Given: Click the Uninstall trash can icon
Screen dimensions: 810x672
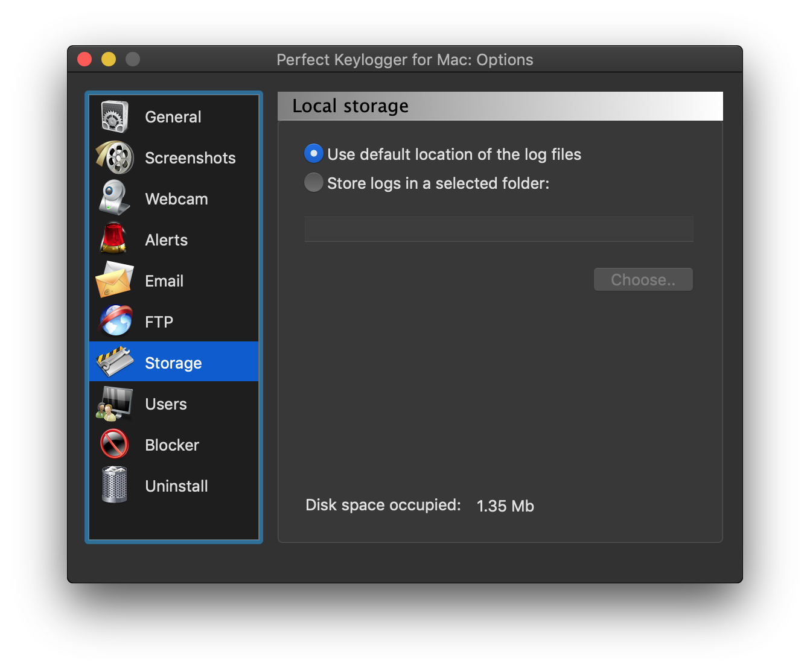Looking at the screenshot, I should (x=114, y=485).
